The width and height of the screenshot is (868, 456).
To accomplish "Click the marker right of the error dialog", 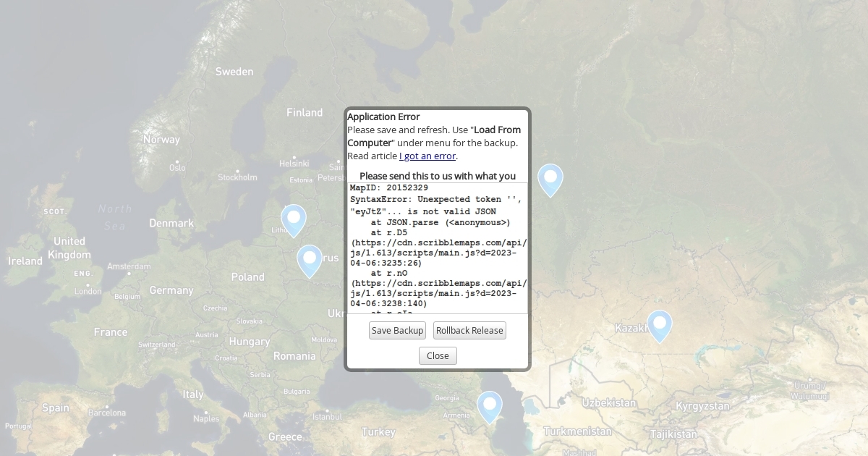I will coord(550,178).
